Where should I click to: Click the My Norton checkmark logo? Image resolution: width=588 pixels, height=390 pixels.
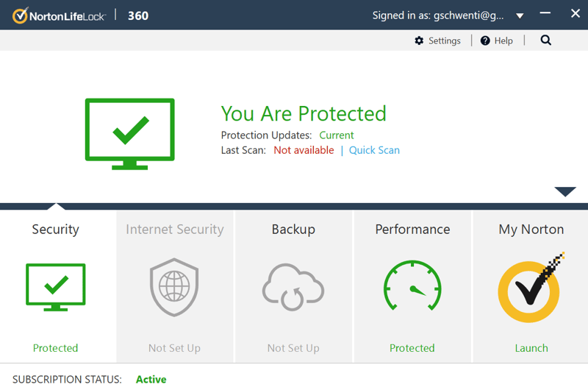point(530,288)
